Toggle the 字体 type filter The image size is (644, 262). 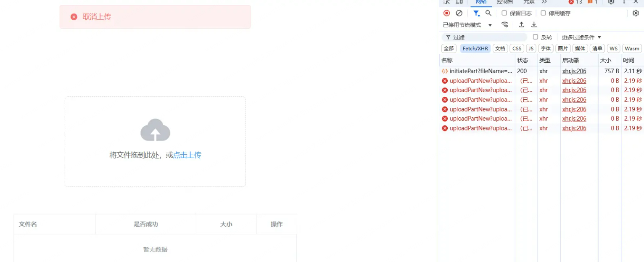pyautogui.click(x=546, y=48)
